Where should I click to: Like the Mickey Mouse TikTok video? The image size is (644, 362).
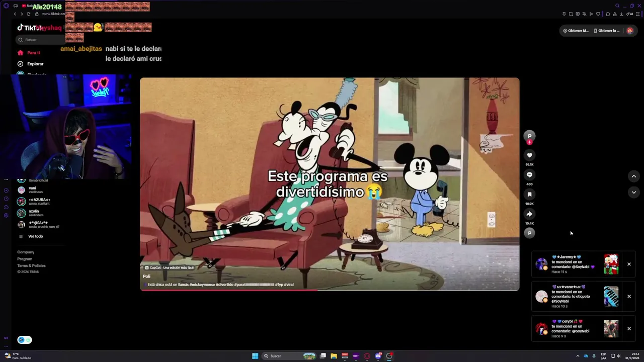click(529, 155)
